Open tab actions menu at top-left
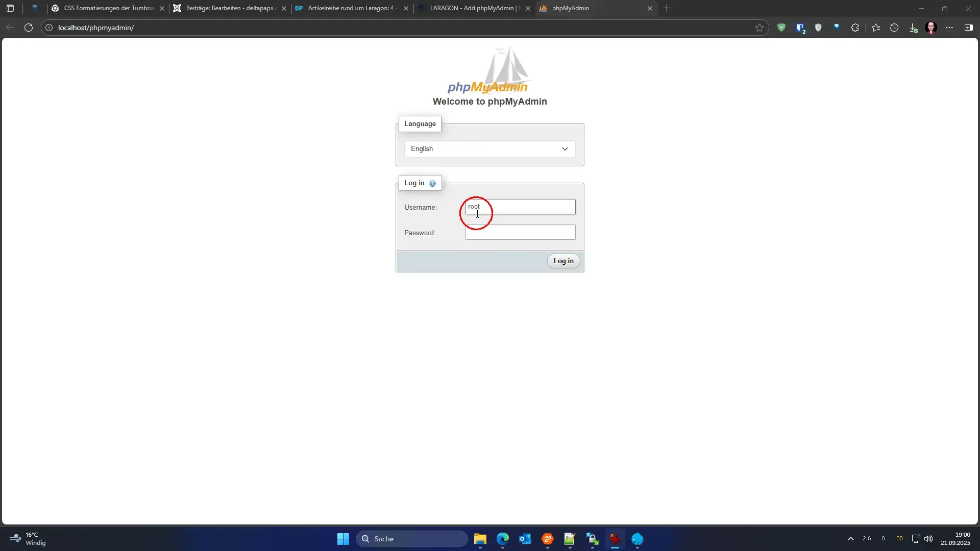This screenshot has height=551, width=980. point(10,8)
